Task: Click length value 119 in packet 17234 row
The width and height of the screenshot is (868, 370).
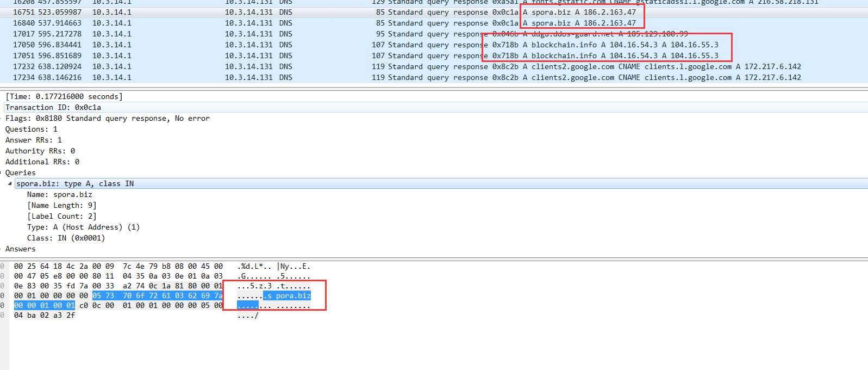Action: coord(378,77)
